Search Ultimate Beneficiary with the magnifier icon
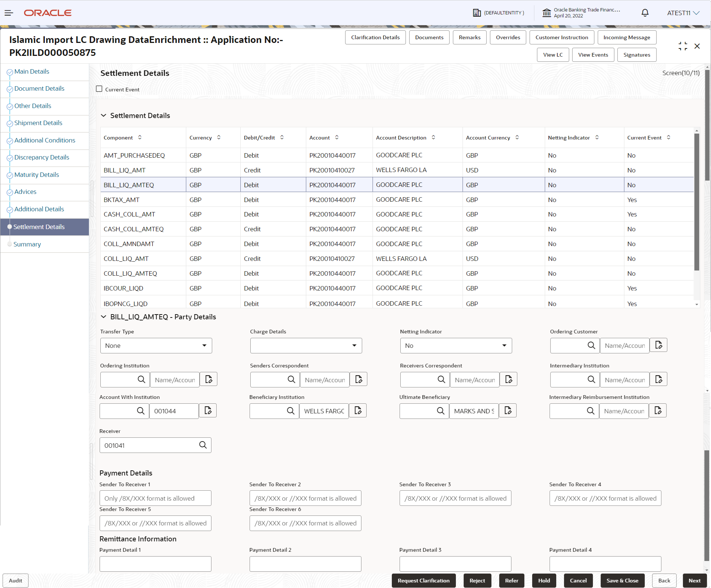711x588 pixels. coord(440,411)
